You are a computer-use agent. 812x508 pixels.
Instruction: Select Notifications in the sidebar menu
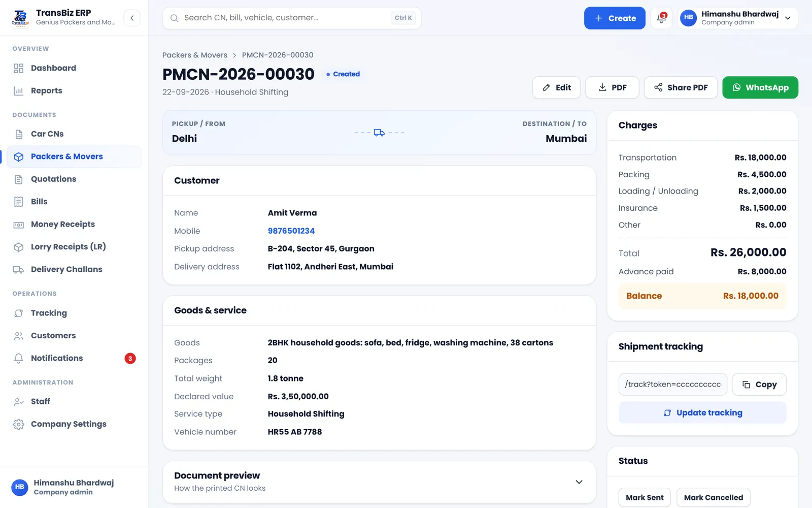pyautogui.click(x=74, y=358)
